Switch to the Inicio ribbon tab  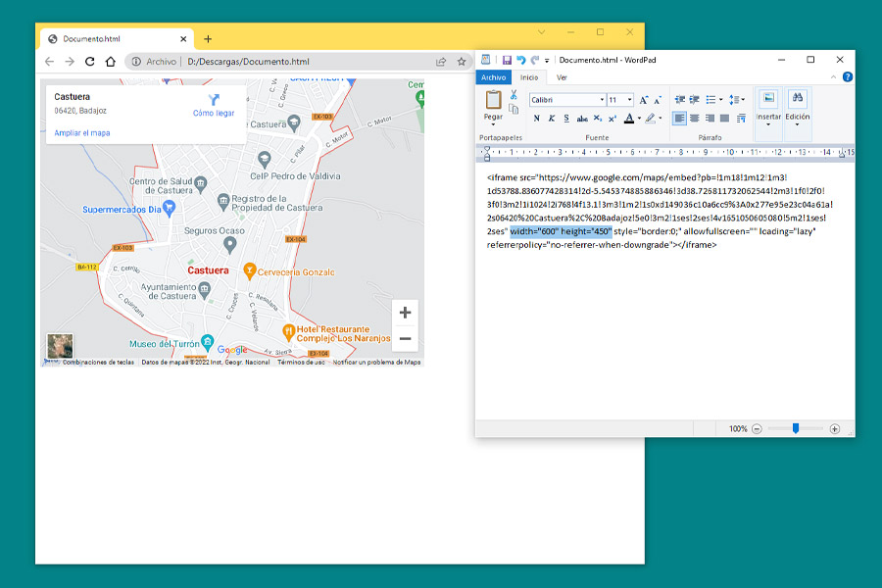pyautogui.click(x=529, y=77)
